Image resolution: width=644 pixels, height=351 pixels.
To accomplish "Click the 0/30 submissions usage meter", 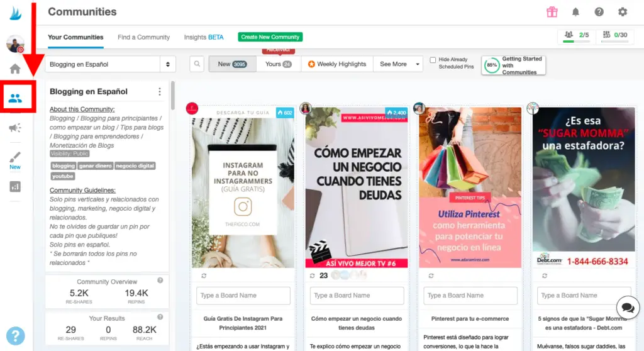I will [615, 36].
